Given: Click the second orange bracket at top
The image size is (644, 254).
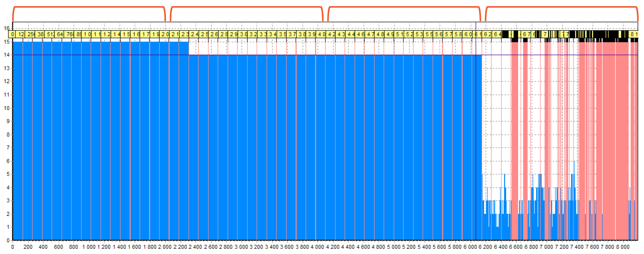Looking at the screenshot, I should (246, 7).
